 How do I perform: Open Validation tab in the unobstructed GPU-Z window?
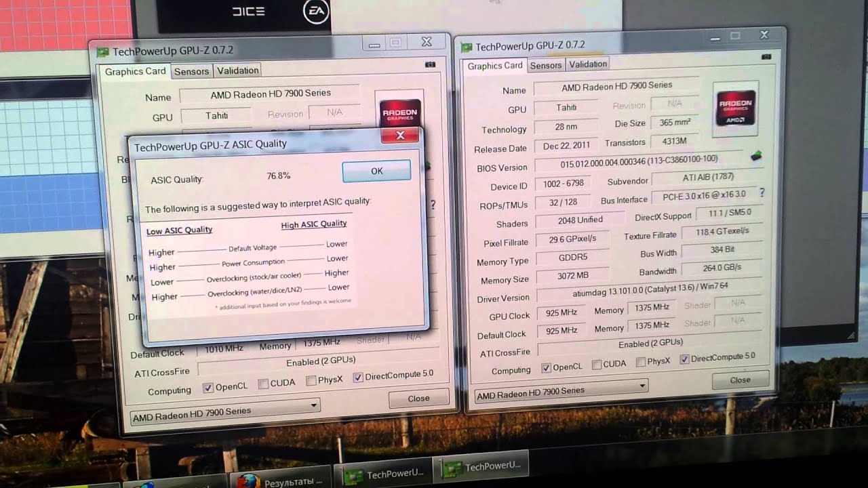coord(587,64)
